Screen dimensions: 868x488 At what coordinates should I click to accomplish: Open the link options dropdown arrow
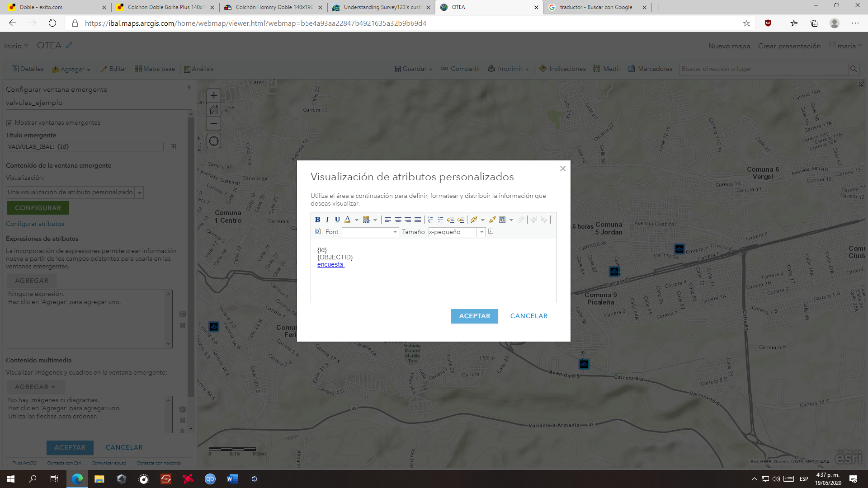[483, 220]
